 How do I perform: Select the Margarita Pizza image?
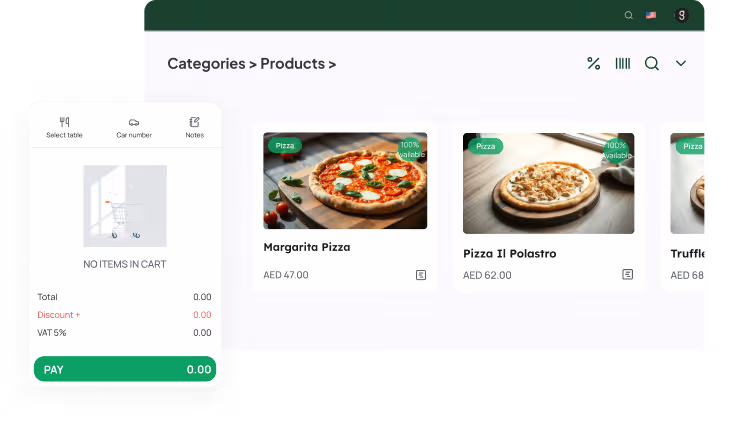pos(345,181)
